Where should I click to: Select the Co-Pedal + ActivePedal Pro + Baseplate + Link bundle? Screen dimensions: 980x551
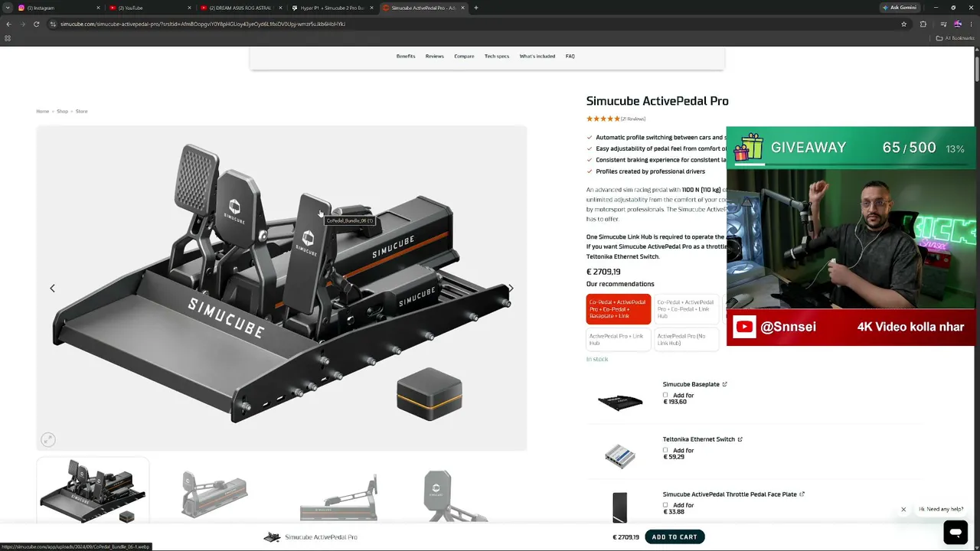pos(619,309)
